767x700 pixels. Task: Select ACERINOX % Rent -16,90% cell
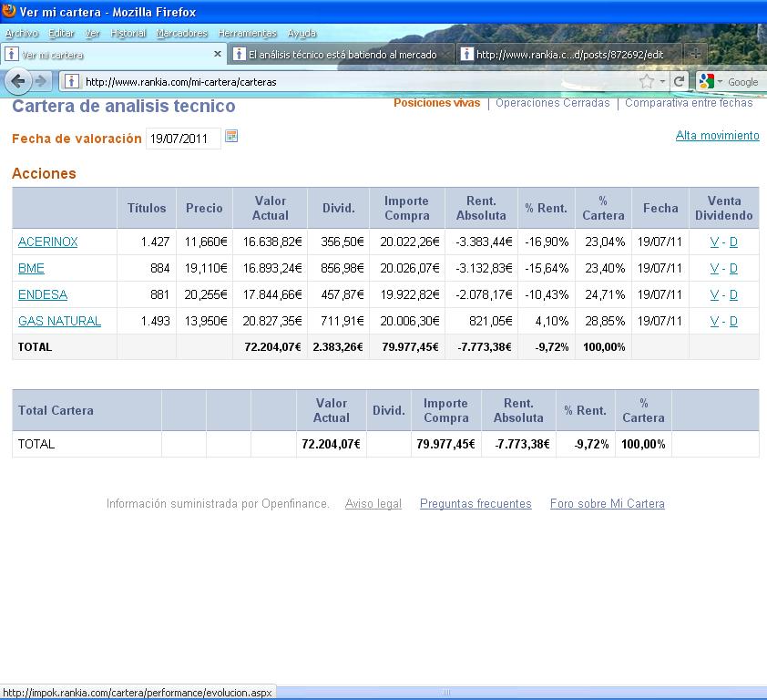(547, 242)
